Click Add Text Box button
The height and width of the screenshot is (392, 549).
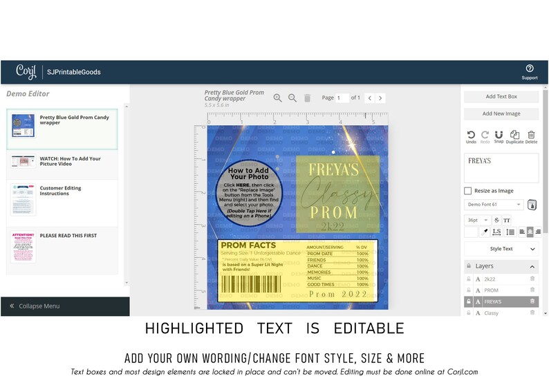coord(501,97)
